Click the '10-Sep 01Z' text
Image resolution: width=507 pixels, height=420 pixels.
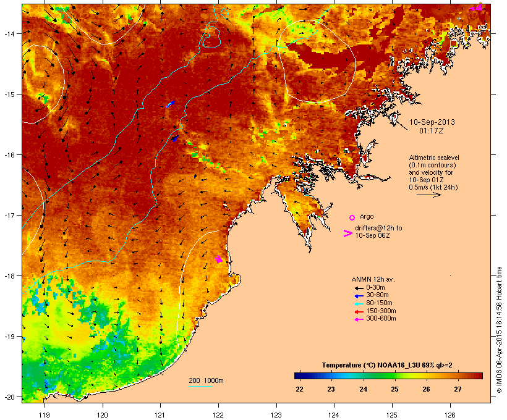pos(426,180)
